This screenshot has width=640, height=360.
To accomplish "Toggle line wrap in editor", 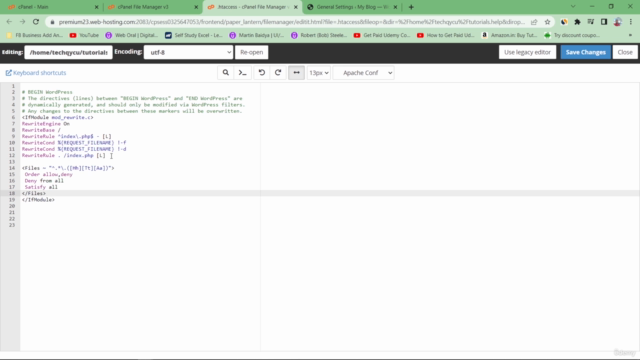I will click(x=296, y=73).
